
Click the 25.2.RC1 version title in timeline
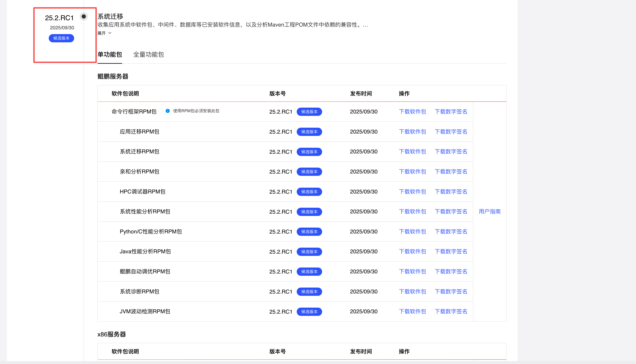[59, 18]
